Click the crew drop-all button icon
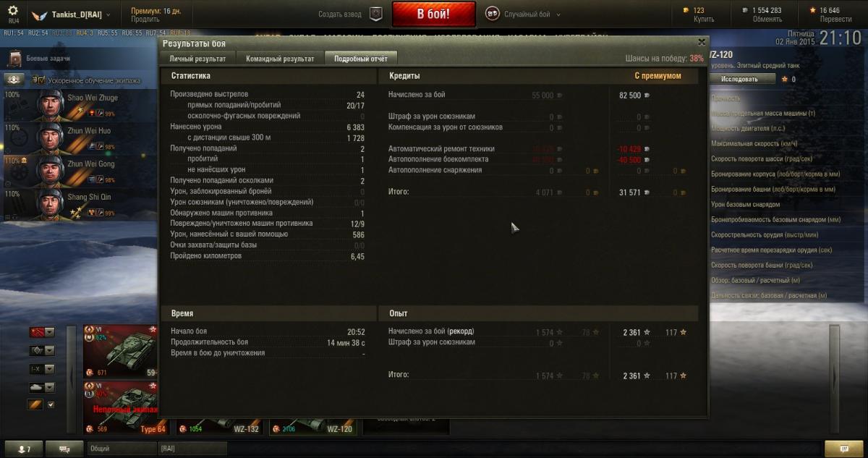Image resolution: width=868 pixels, height=458 pixels. [14, 80]
